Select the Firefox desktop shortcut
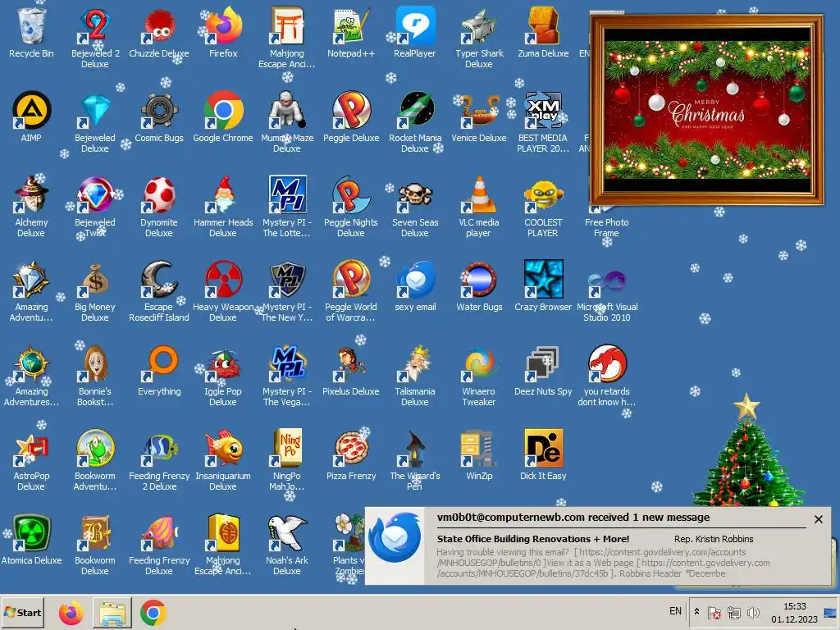Image resolution: width=840 pixels, height=630 pixels. click(x=223, y=32)
